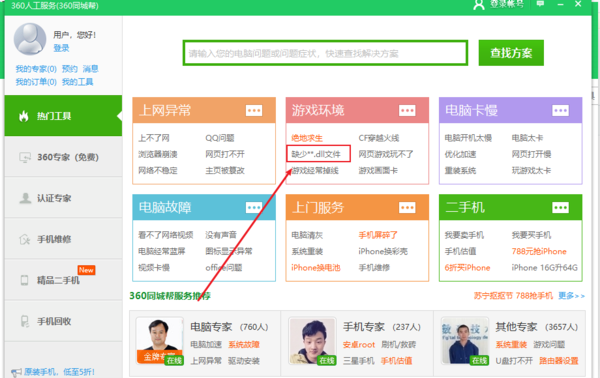Image resolution: width=600 pixels, height=378 pixels.
Task: Open the 预约 link
Action: point(70,69)
